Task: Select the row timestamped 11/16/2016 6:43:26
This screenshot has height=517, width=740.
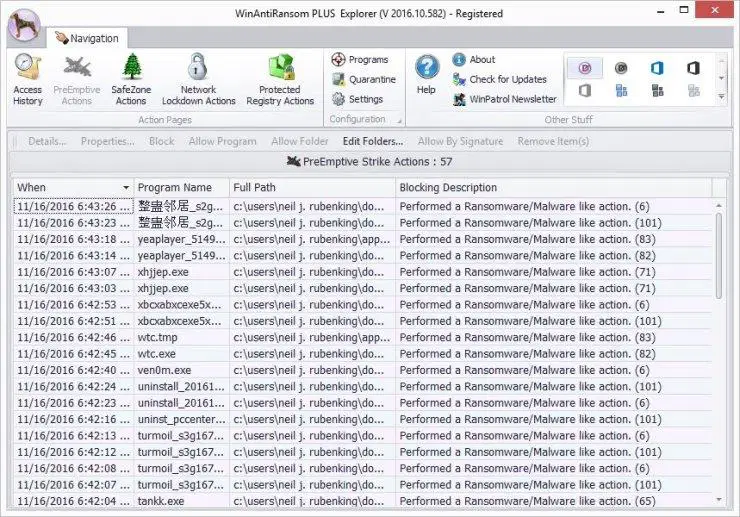Action: 362,206
